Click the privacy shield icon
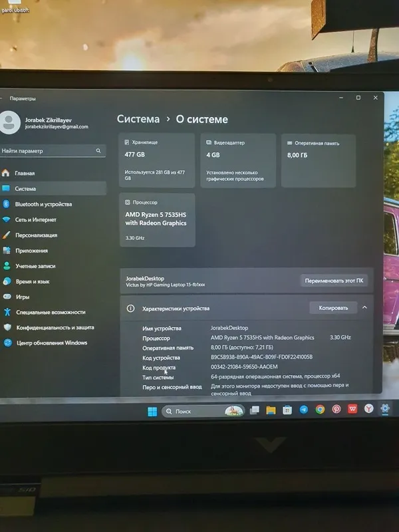Screen dimensions: 399x532 point(7,327)
